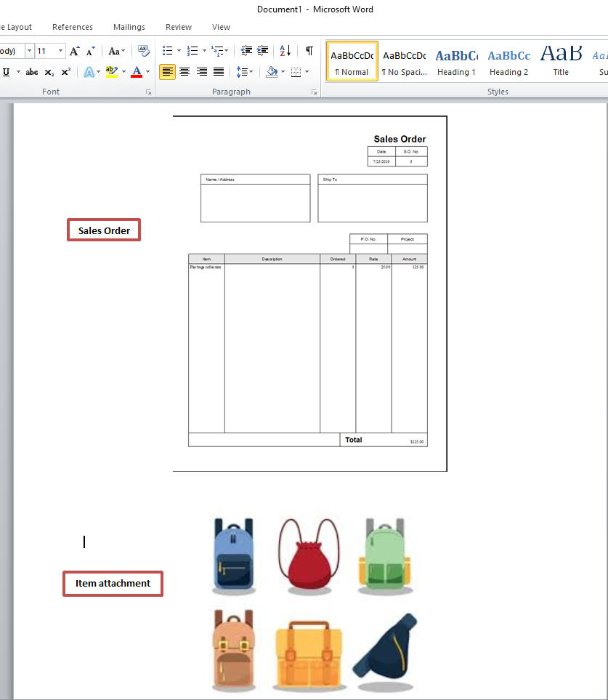Apply the Normal style
This screenshot has height=700, width=608.
[x=352, y=61]
